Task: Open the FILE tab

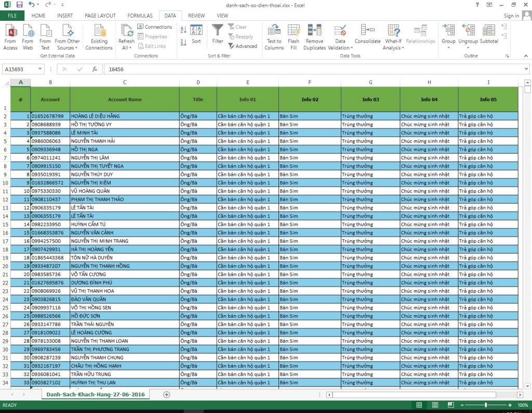Action: [x=12, y=16]
